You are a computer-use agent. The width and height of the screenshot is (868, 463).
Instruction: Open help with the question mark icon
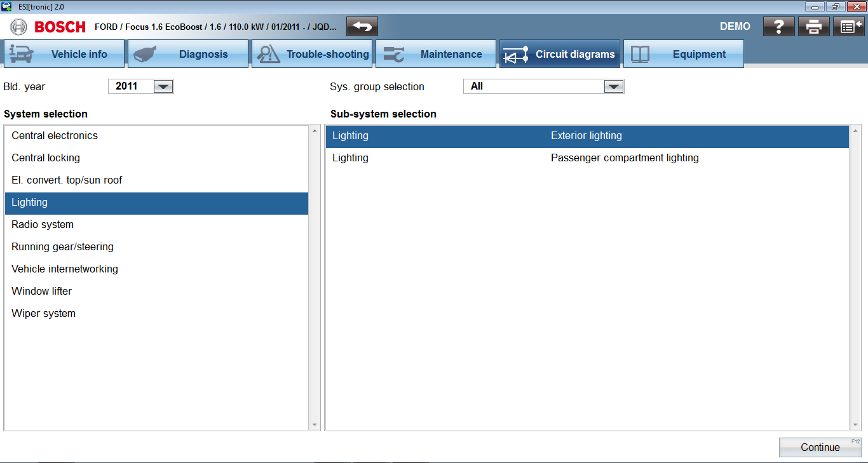[779, 27]
